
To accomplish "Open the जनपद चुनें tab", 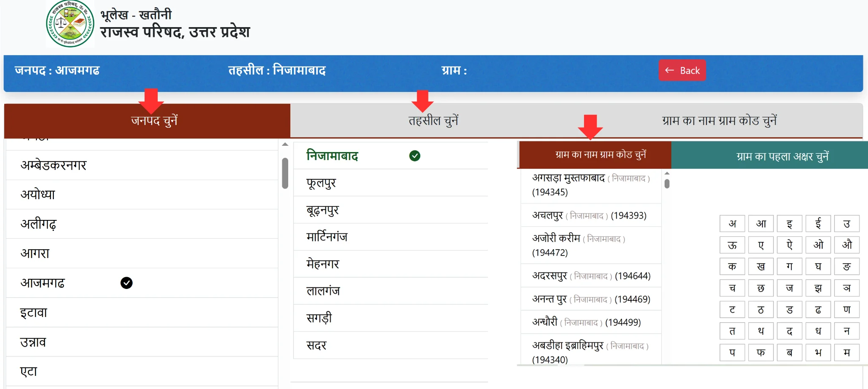I will (147, 121).
